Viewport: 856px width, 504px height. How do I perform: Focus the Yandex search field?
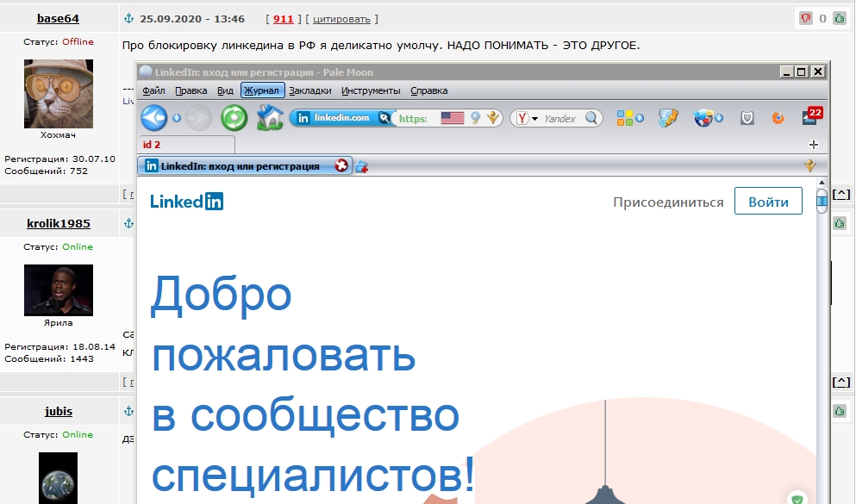[x=560, y=118]
